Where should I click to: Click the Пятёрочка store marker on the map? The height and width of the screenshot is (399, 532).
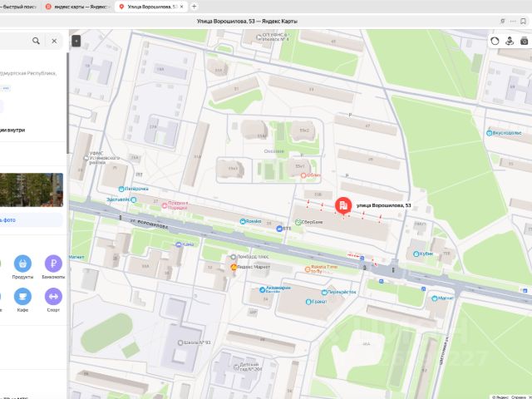point(121,189)
